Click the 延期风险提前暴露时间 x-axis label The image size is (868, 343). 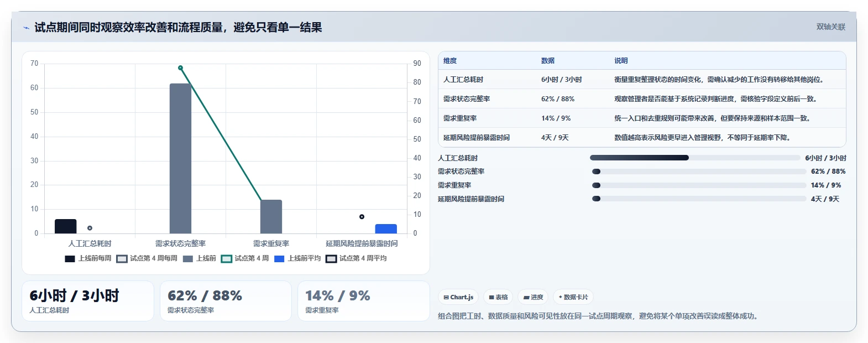click(x=362, y=243)
